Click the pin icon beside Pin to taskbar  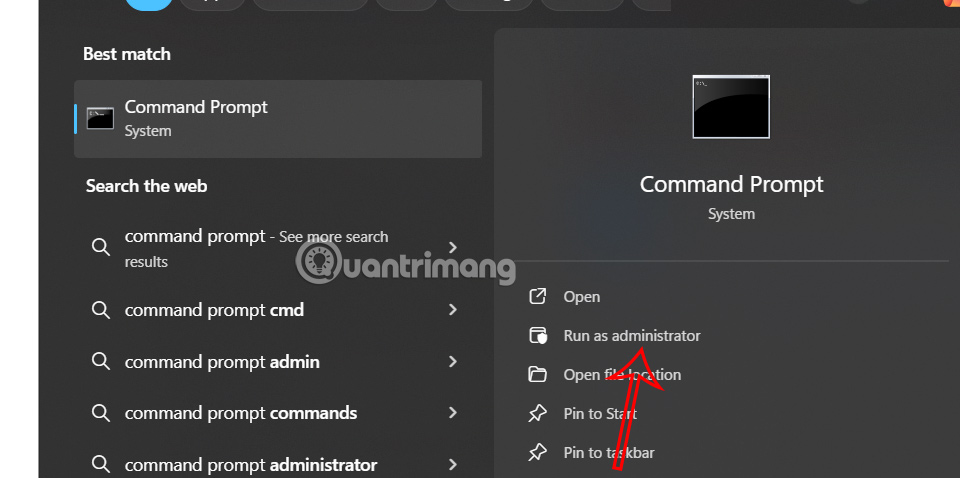[x=538, y=452]
